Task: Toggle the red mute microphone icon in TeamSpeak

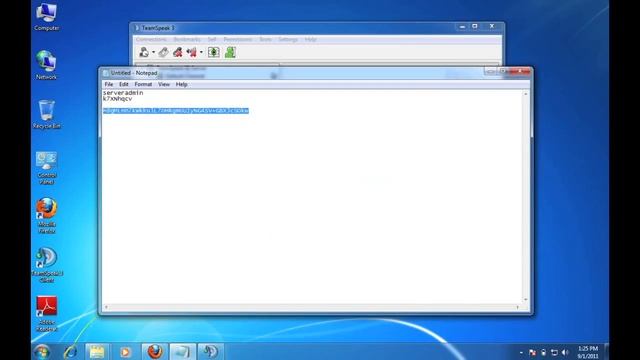Action: 178,52
